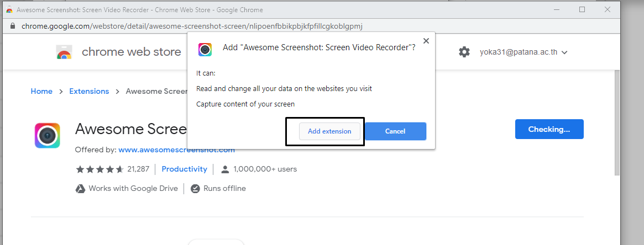This screenshot has width=644, height=245.
Task: Click the page vertical scrollbar
Action: 617,123
